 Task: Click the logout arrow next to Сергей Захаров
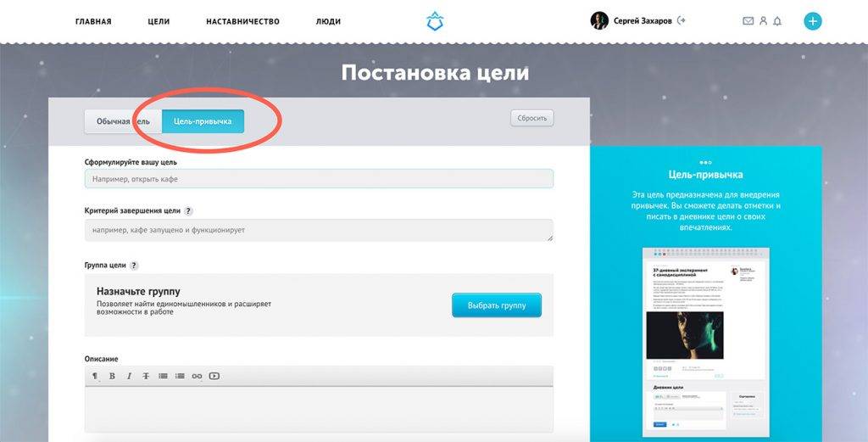coord(682,20)
